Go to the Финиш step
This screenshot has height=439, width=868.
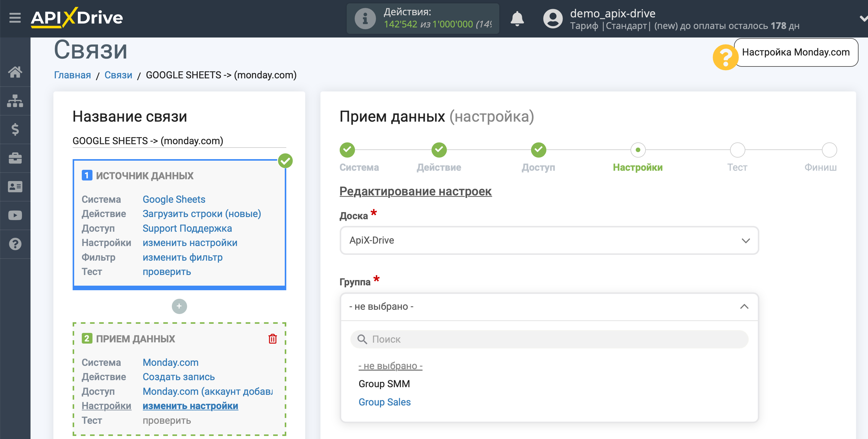tap(820, 167)
